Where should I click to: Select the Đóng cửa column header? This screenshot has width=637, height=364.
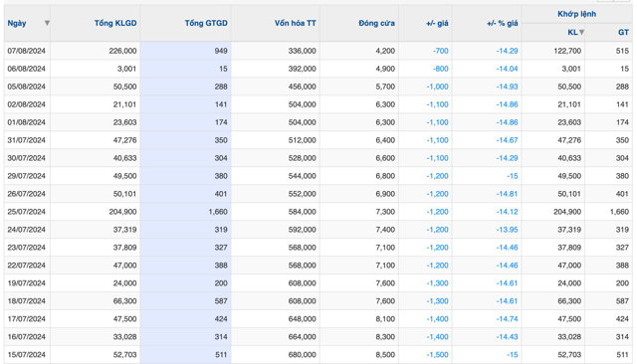click(376, 23)
